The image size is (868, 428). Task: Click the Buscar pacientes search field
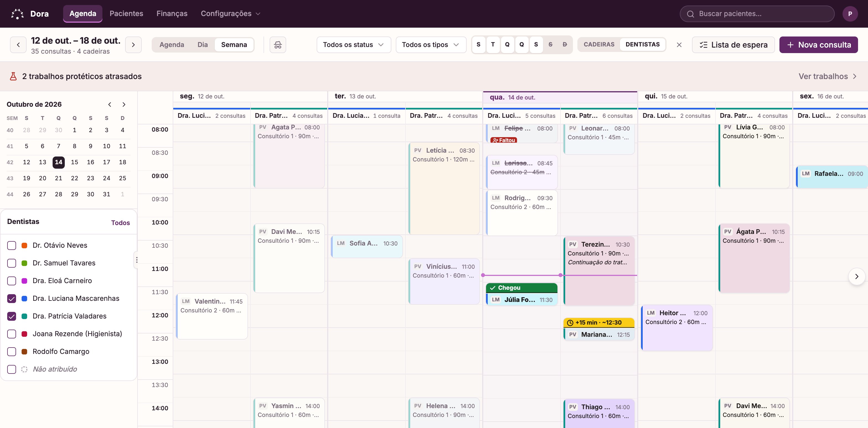757,14
